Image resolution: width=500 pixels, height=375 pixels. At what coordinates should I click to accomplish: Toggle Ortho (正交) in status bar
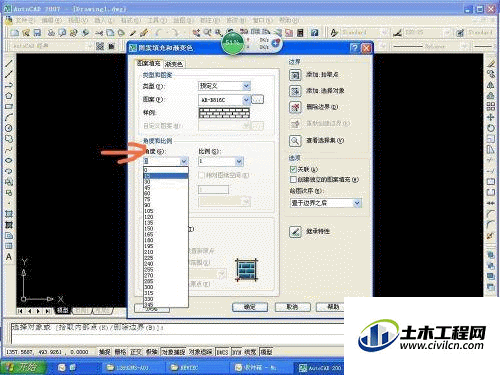(x=136, y=352)
